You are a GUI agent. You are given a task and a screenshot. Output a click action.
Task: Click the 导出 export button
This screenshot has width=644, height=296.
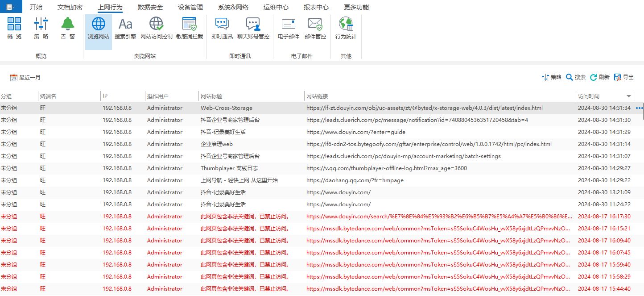click(624, 77)
